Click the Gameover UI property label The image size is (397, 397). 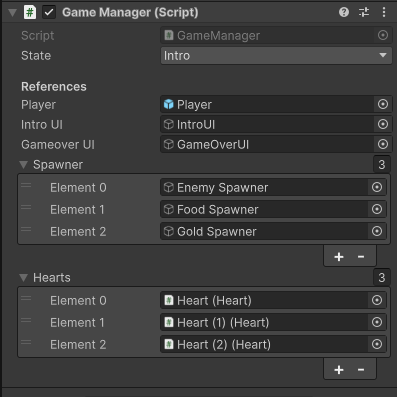[x=58, y=145]
